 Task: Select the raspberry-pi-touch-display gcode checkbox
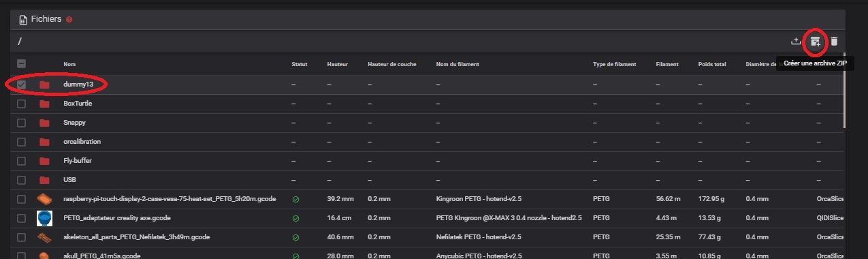(x=21, y=199)
